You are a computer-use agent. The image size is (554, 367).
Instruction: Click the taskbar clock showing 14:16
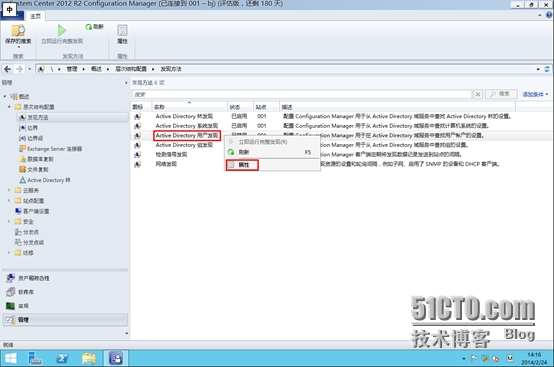[x=534, y=359]
